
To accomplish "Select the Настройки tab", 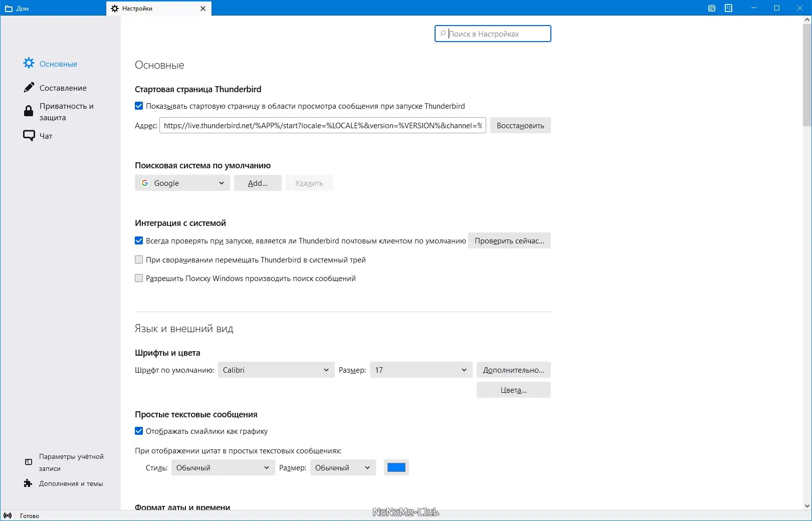I will 158,9.
